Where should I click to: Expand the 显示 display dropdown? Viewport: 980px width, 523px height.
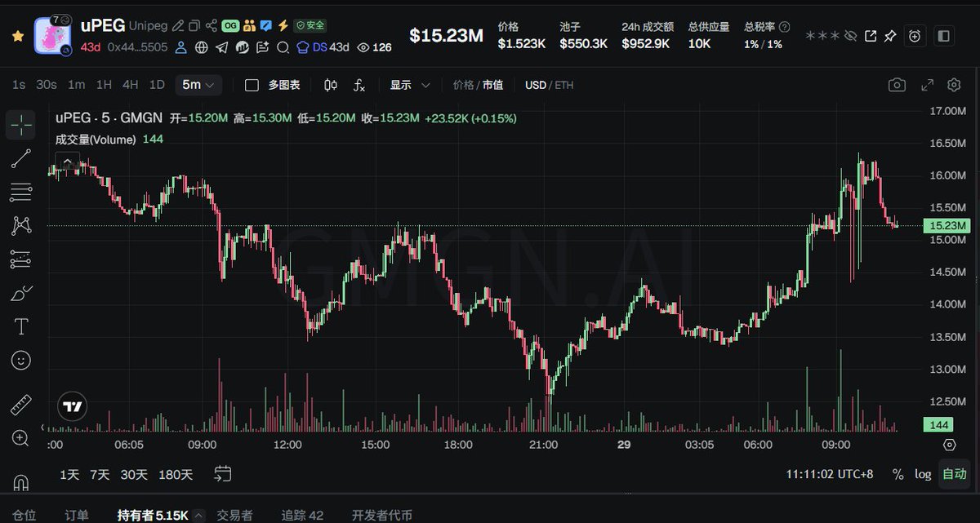410,85
